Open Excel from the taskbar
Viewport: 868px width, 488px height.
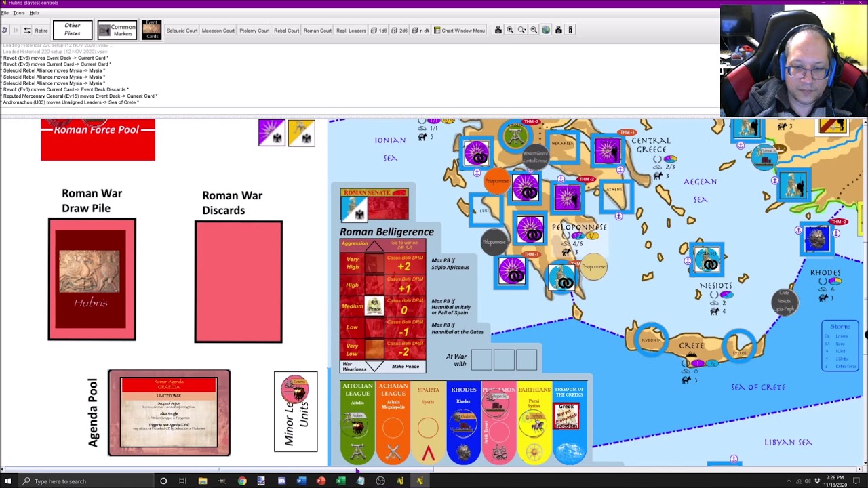pos(340,481)
